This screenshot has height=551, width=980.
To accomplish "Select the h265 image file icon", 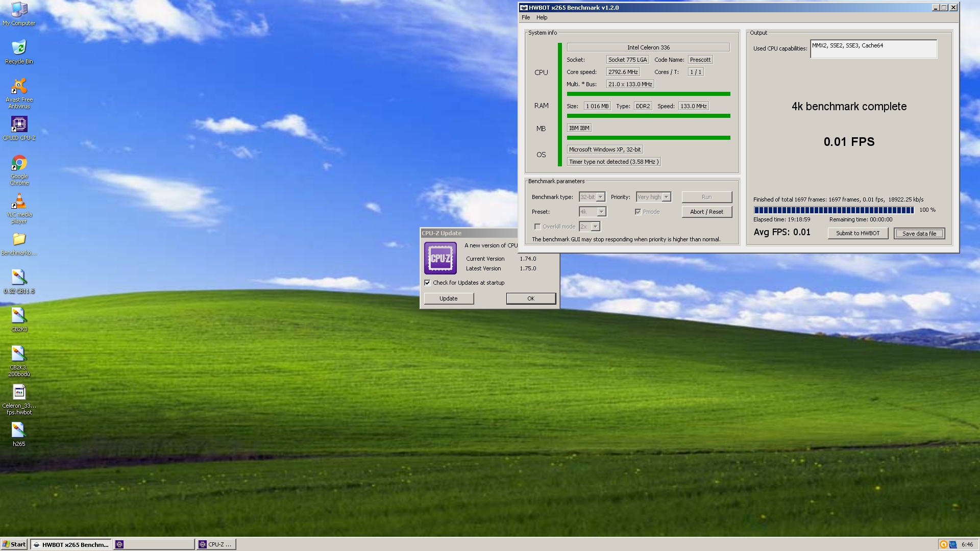I will coord(19,435).
